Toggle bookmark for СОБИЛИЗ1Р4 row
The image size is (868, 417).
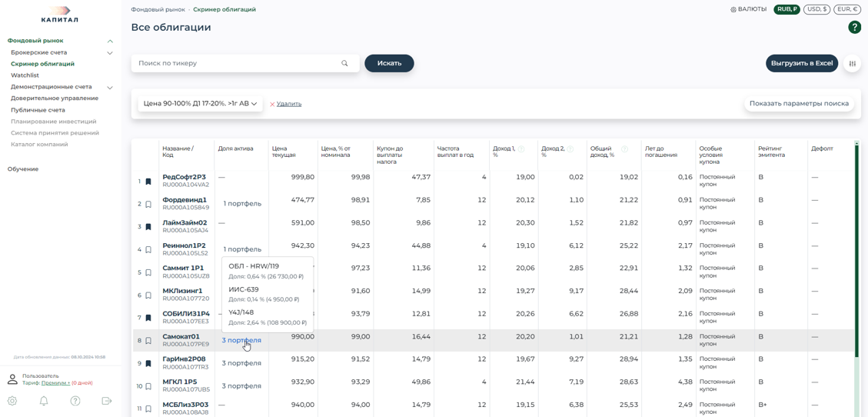tap(148, 318)
